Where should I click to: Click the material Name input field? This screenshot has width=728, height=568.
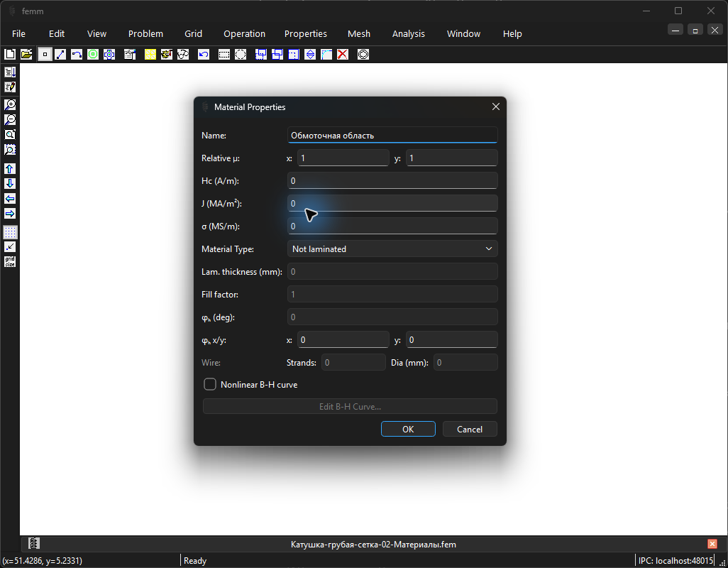[392, 135]
